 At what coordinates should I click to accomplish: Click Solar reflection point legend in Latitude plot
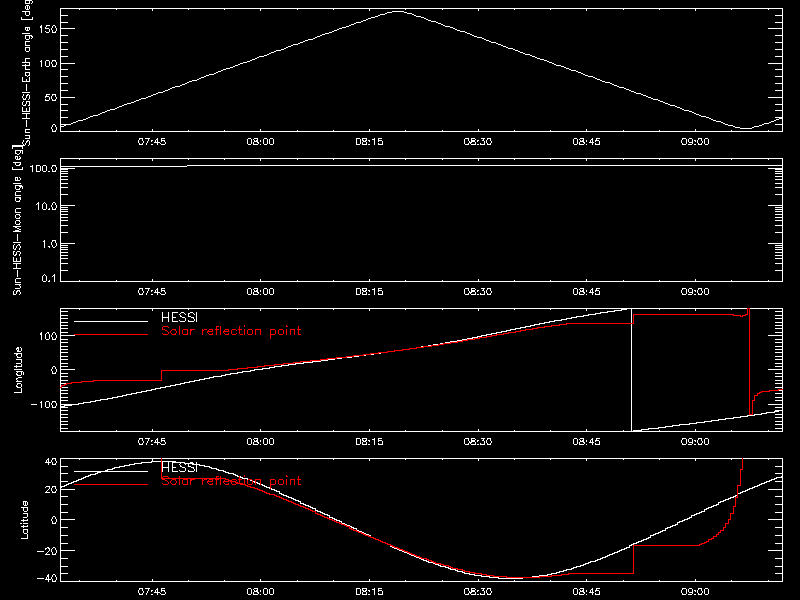pos(231,481)
